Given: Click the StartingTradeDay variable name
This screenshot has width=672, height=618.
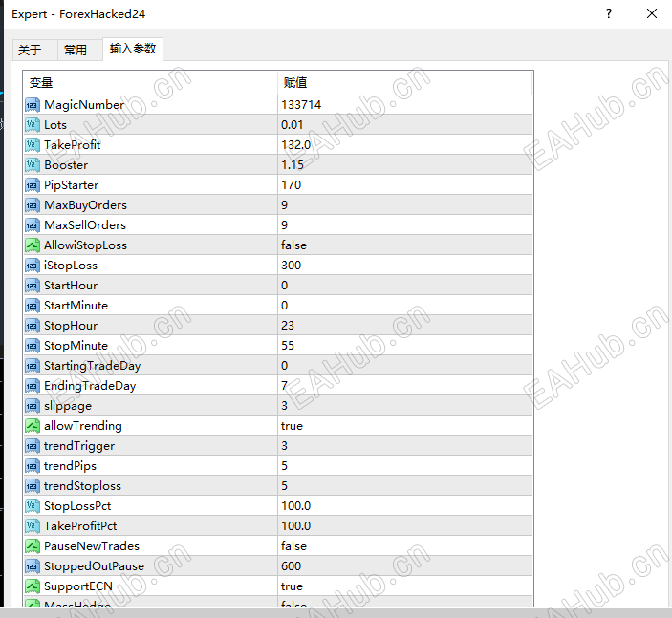Looking at the screenshot, I should click(92, 366).
